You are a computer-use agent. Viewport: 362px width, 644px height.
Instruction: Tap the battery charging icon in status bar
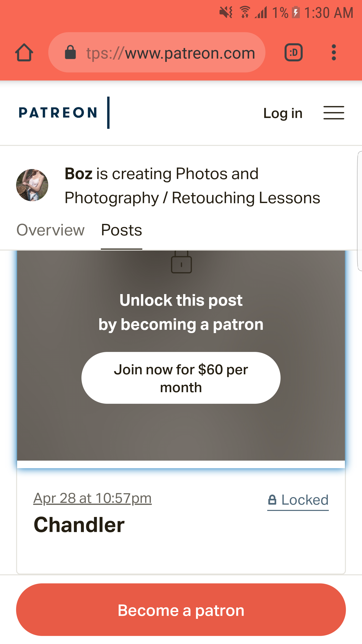click(296, 12)
